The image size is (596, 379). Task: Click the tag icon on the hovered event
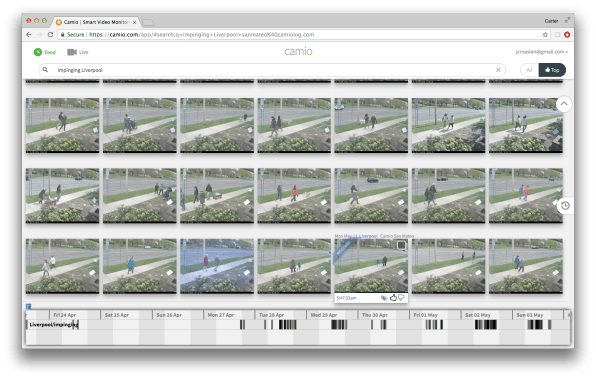pos(384,298)
